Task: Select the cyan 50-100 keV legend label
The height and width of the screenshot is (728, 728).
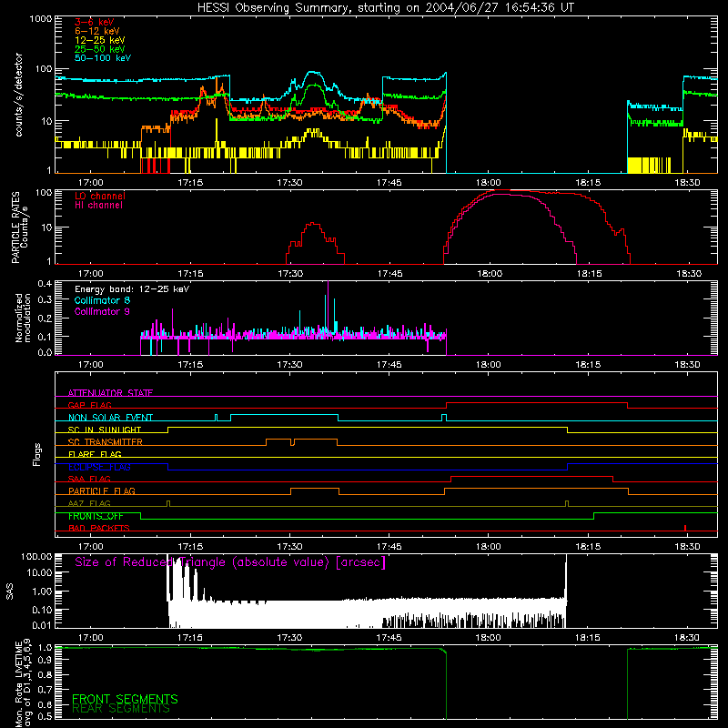Action: [102, 58]
